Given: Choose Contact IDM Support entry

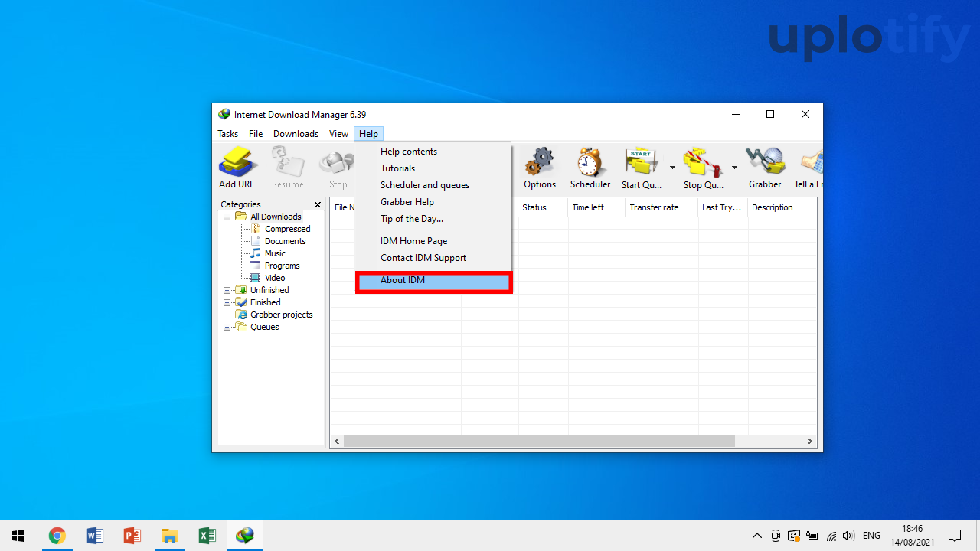Looking at the screenshot, I should (433, 258).
